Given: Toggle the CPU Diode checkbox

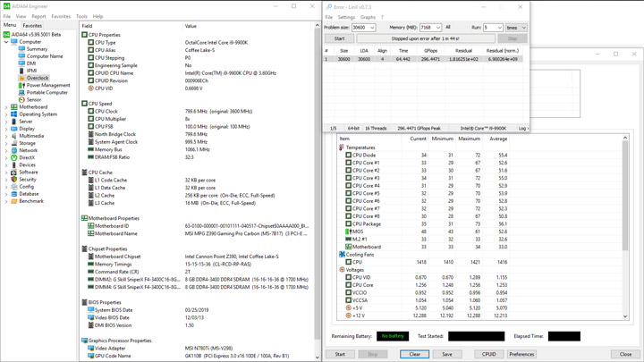Looking at the screenshot, I should tap(348, 156).
